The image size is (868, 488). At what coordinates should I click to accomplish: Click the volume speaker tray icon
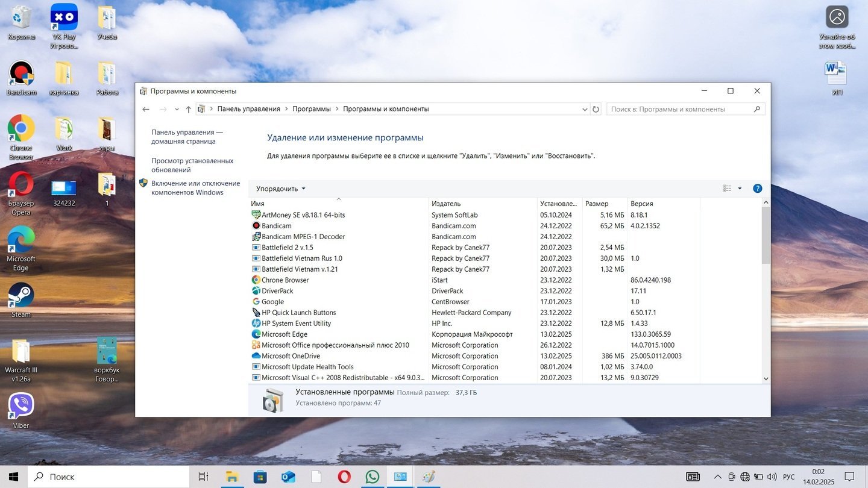(772, 477)
